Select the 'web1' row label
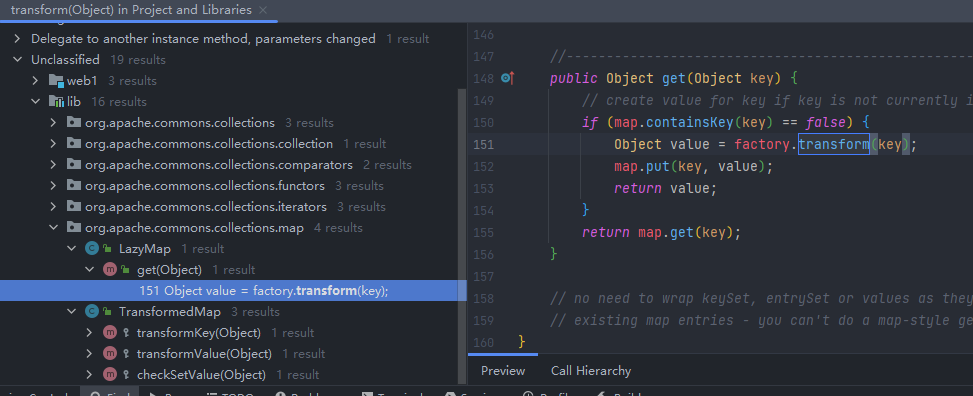The width and height of the screenshot is (973, 396). point(82,81)
